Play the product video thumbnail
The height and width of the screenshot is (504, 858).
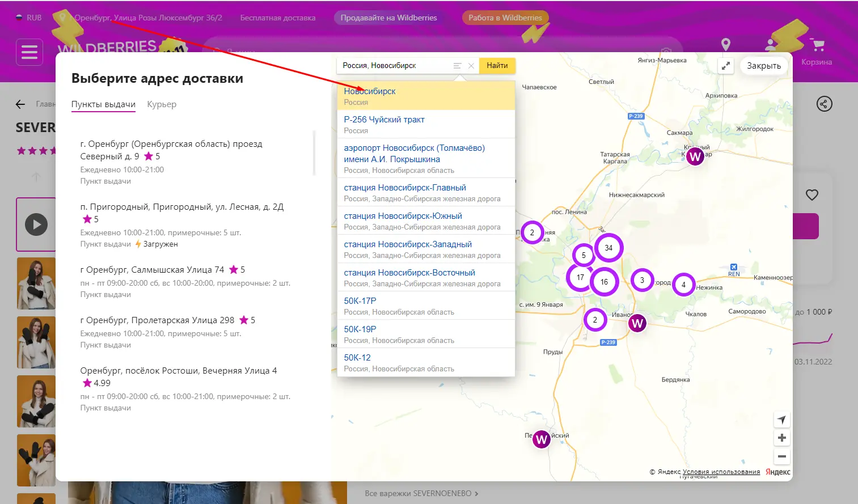36,225
